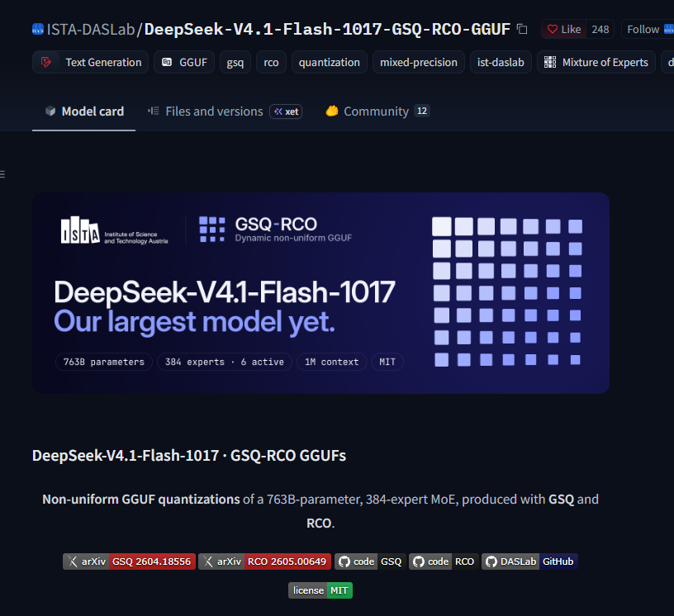Follow the ISTA-DASLab organization

point(648,29)
